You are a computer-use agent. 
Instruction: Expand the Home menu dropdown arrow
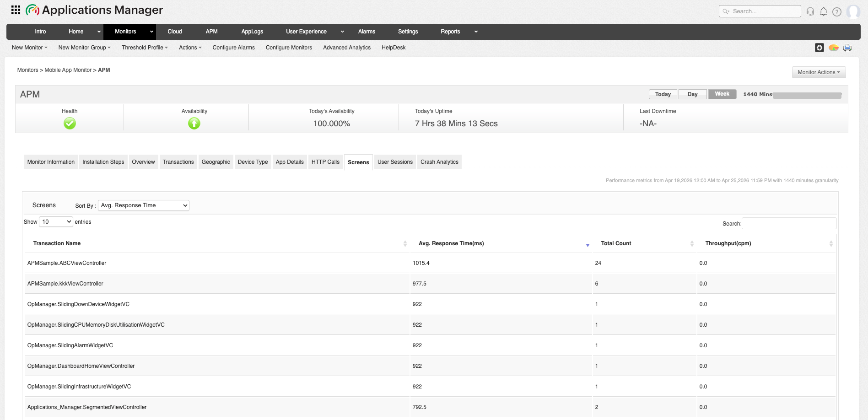pos(99,32)
